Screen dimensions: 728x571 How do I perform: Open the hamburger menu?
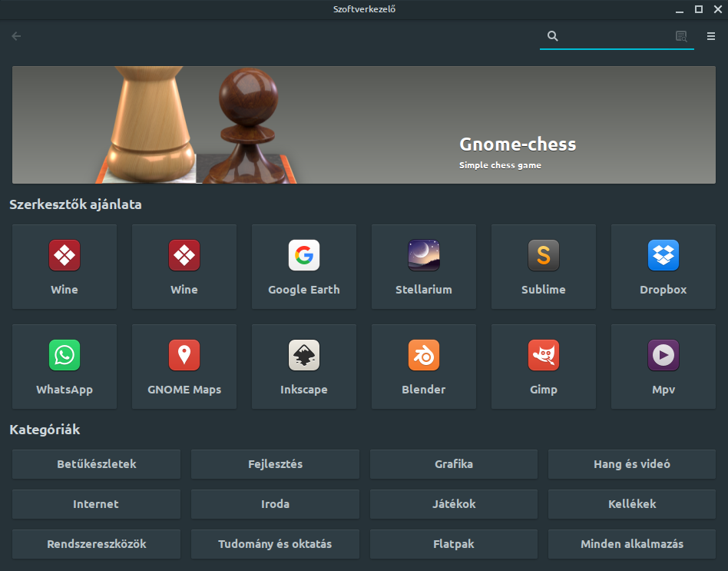point(711,36)
